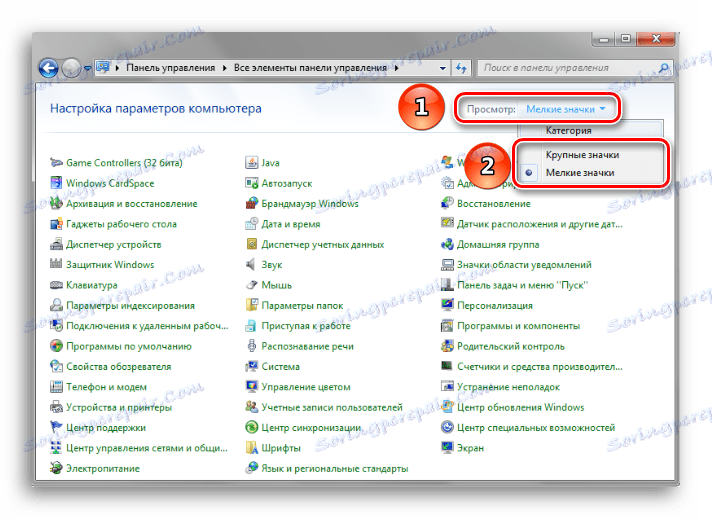
Task: Open Параметры индексирования link
Action: [130, 306]
